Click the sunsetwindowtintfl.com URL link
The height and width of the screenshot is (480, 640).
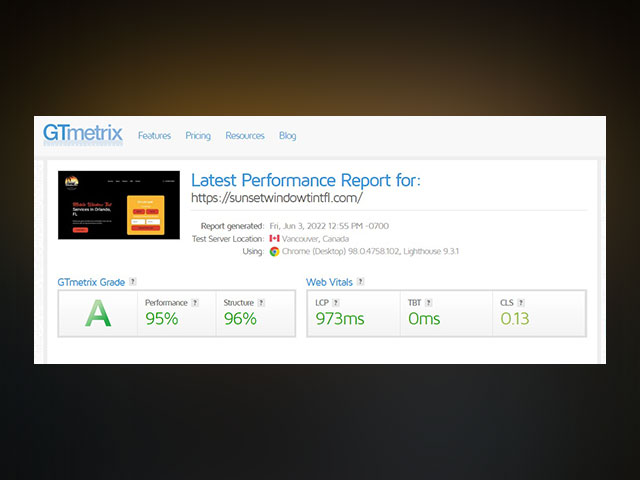click(x=276, y=198)
